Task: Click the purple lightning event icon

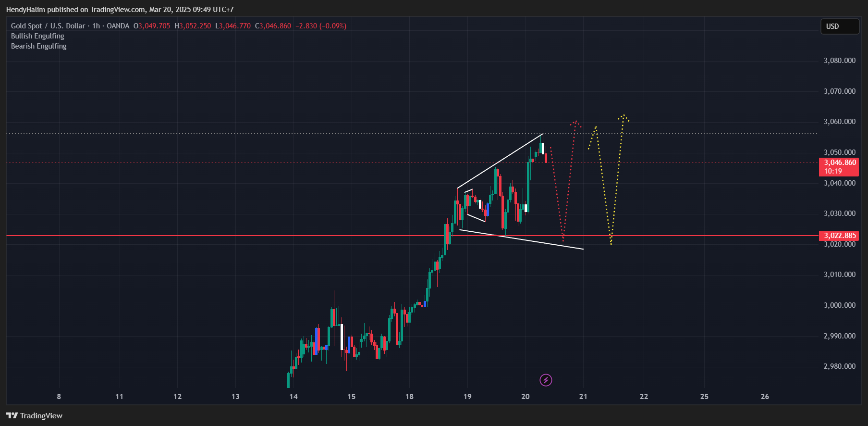Action: point(546,380)
